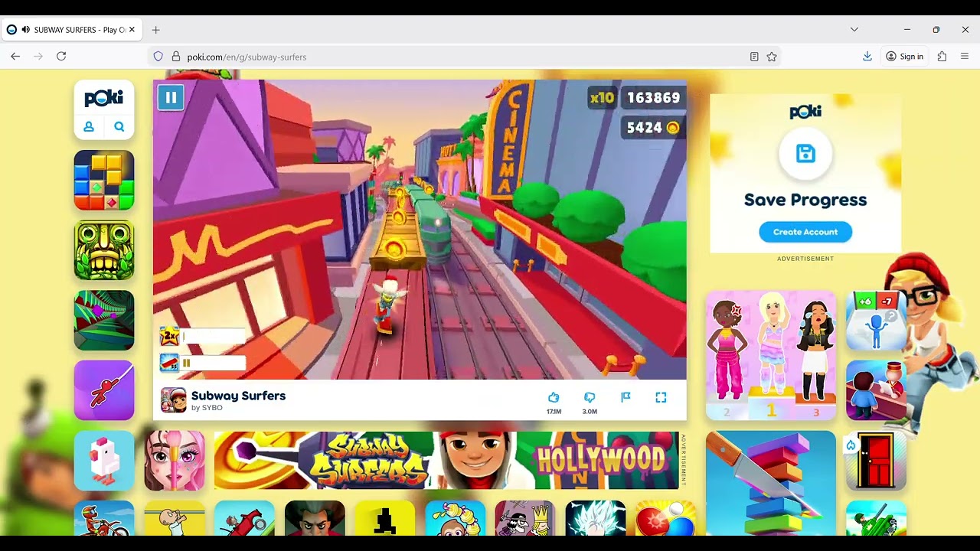Select the SUBWAY SURFERS browser tab

tap(71, 30)
